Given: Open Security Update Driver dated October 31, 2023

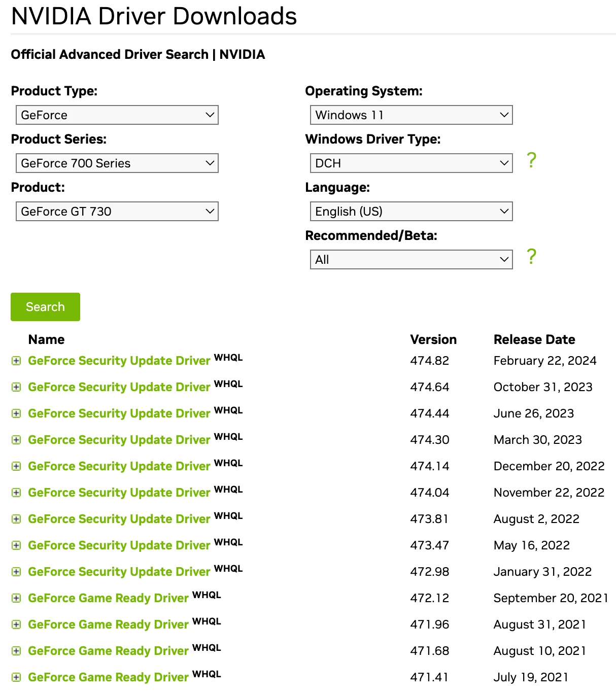Looking at the screenshot, I should point(119,387).
